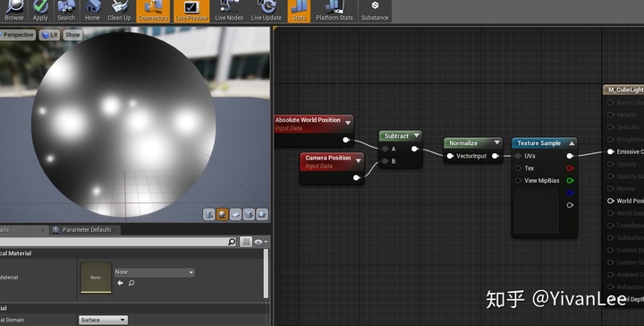Click Texture Sample blue channel output pin
The width and height of the screenshot is (644, 326).
coord(570,193)
